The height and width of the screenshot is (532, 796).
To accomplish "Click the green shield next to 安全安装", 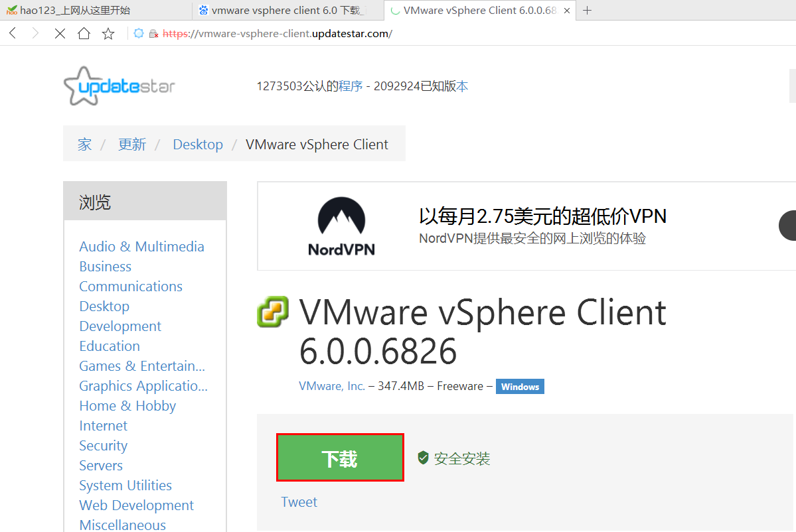I will click(424, 457).
